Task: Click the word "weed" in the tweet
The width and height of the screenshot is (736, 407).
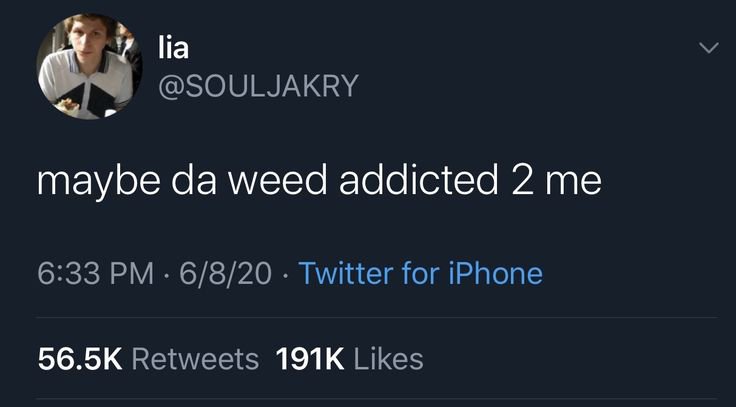Action: pyautogui.click(x=277, y=181)
